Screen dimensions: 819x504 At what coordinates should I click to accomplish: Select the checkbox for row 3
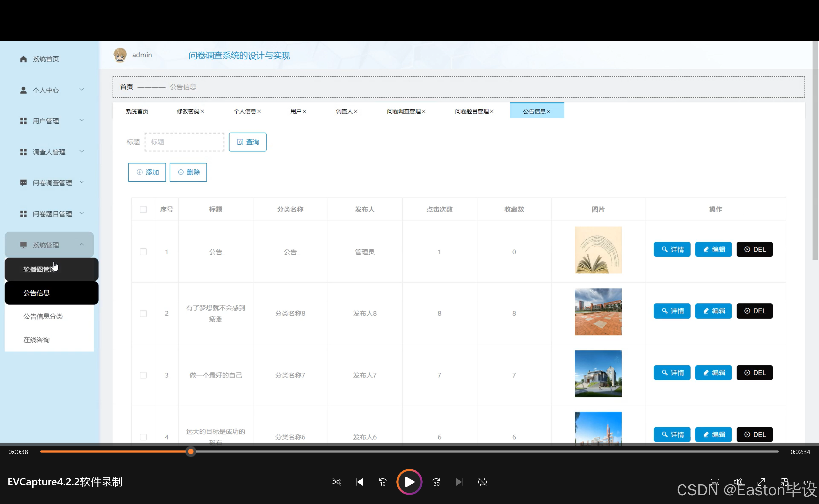(143, 375)
